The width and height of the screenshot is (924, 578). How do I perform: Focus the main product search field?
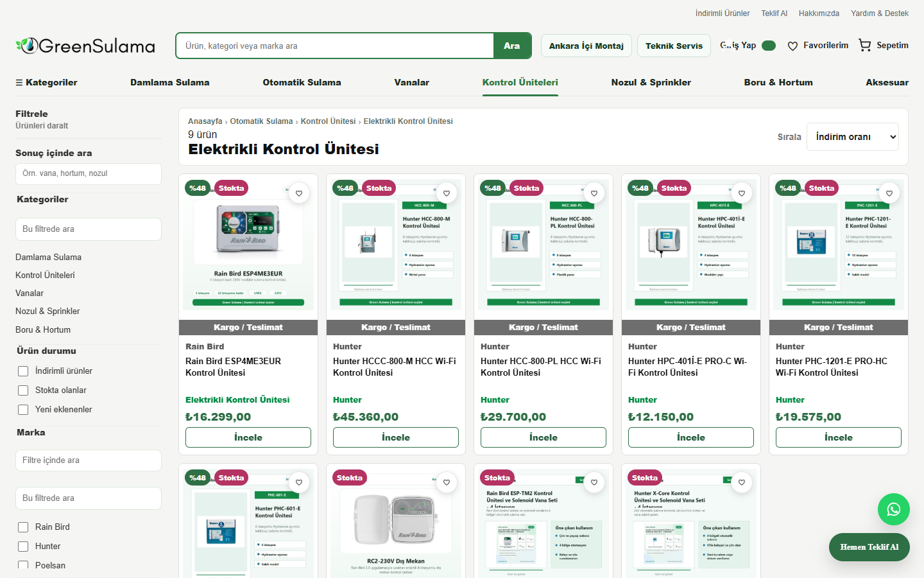pyautogui.click(x=335, y=46)
